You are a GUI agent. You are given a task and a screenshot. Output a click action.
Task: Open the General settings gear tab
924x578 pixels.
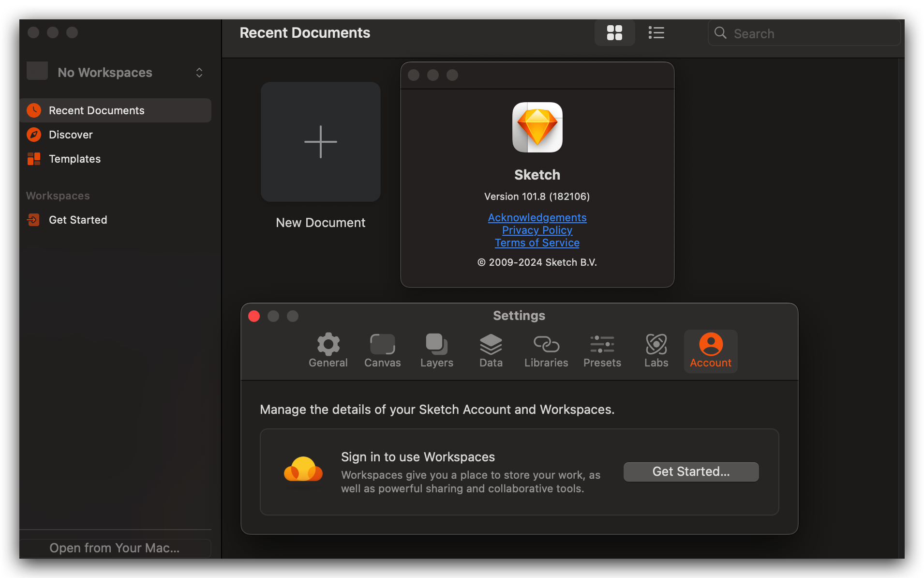click(x=328, y=351)
